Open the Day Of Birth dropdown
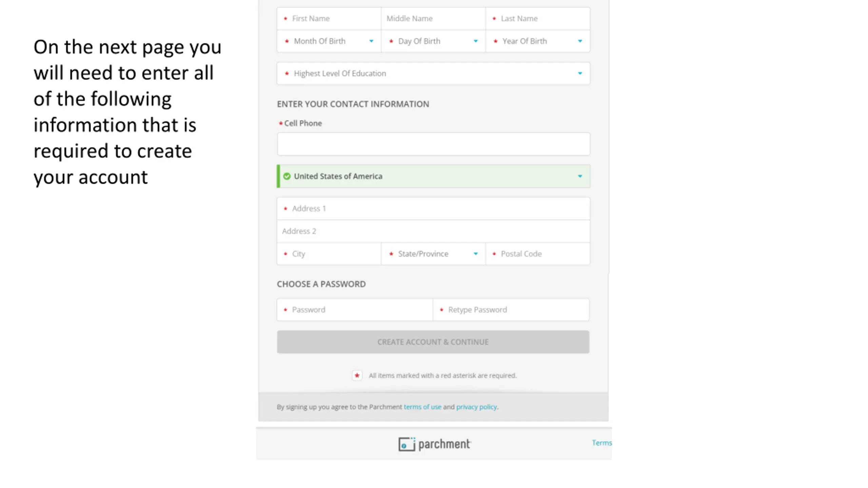 433,41
